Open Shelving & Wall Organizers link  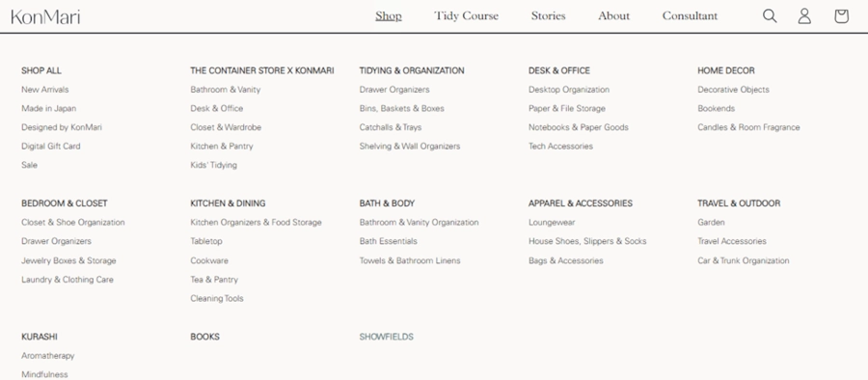pos(410,147)
